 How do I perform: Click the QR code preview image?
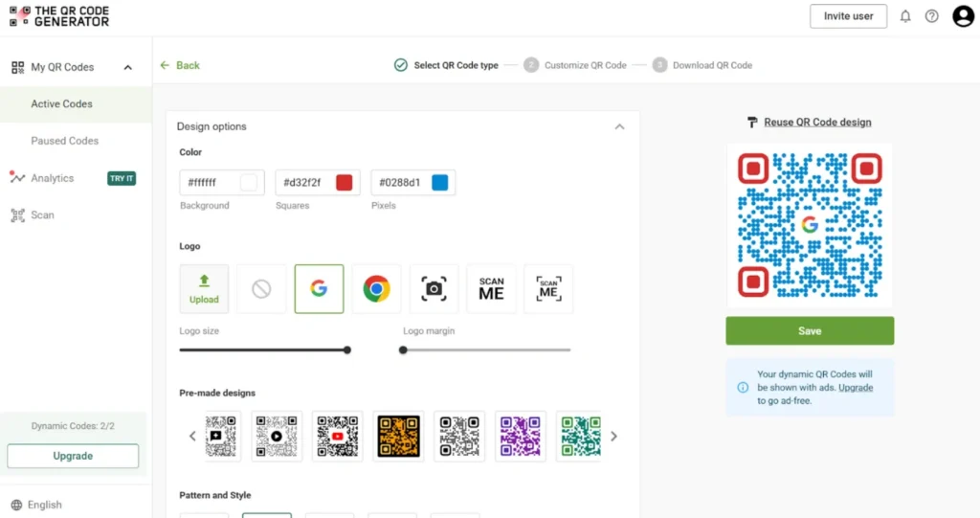(810, 225)
